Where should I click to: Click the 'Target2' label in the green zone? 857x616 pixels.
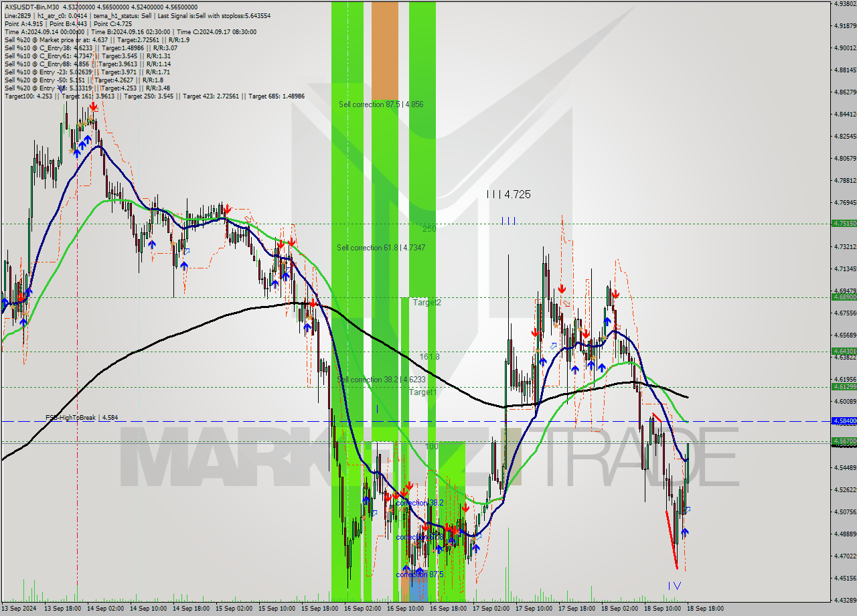tap(427, 303)
